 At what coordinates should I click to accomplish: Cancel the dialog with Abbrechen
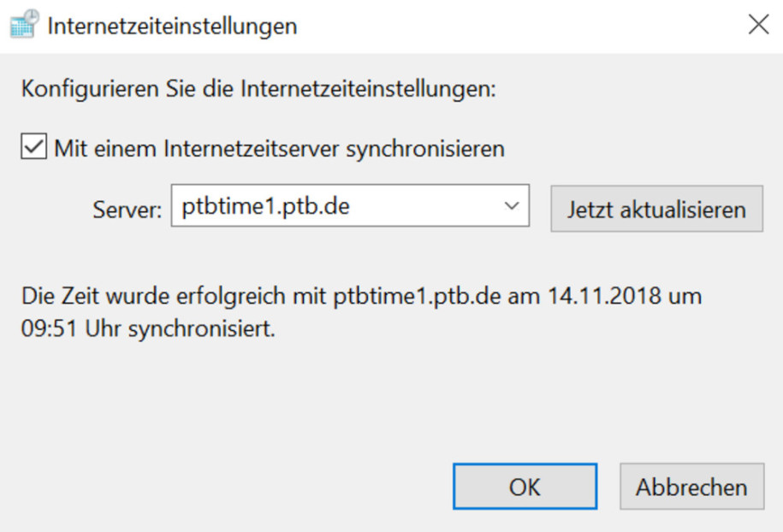(691, 487)
